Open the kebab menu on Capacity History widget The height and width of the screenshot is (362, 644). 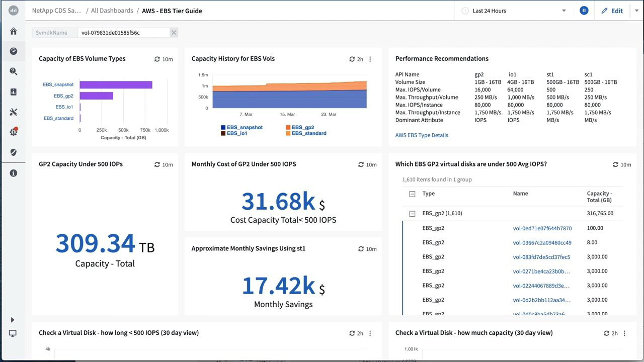point(370,59)
